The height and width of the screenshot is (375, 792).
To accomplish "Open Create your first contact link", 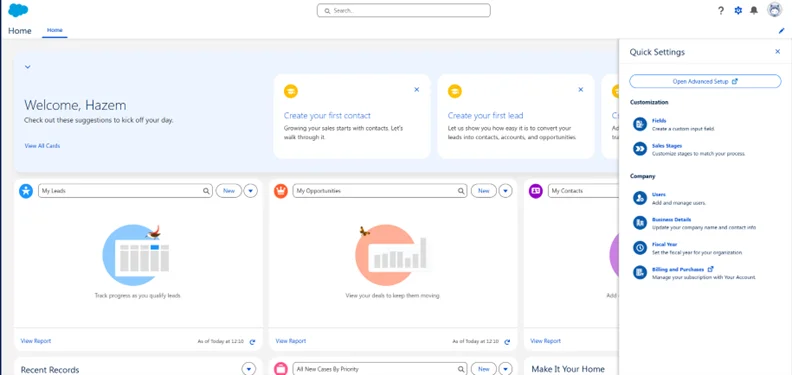I will (327, 115).
